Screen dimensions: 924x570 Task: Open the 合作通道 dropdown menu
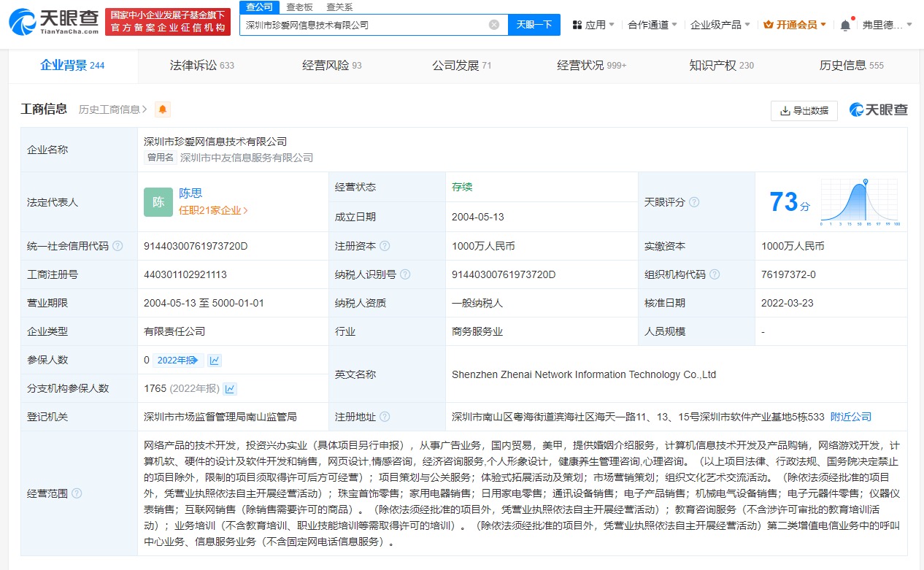coord(652,25)
